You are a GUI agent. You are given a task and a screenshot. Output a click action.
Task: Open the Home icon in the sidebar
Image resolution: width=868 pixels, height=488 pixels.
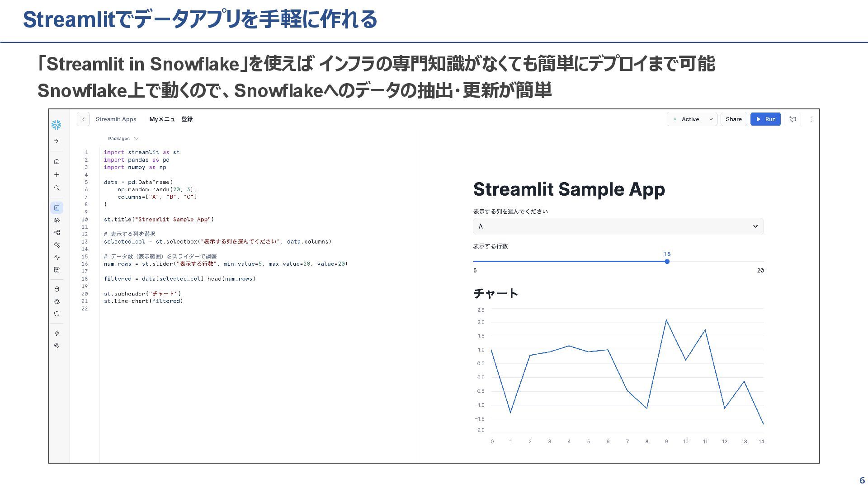pos(57,162)
